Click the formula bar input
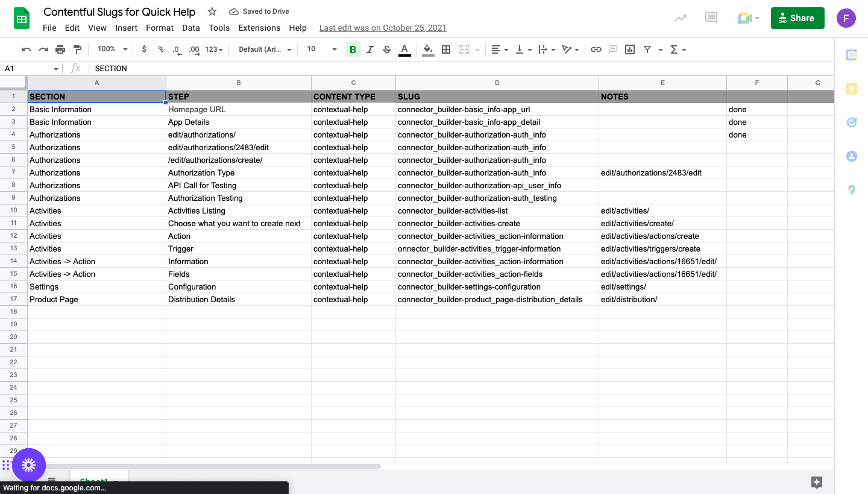 tap(461, 69)
